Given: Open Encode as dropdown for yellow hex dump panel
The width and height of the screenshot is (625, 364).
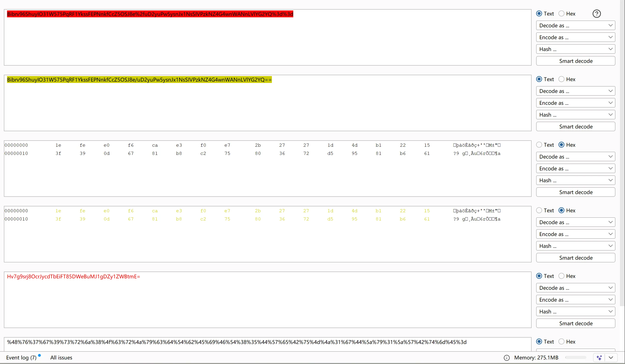Looking at the screenshot, I should click(x=575, y=234).
